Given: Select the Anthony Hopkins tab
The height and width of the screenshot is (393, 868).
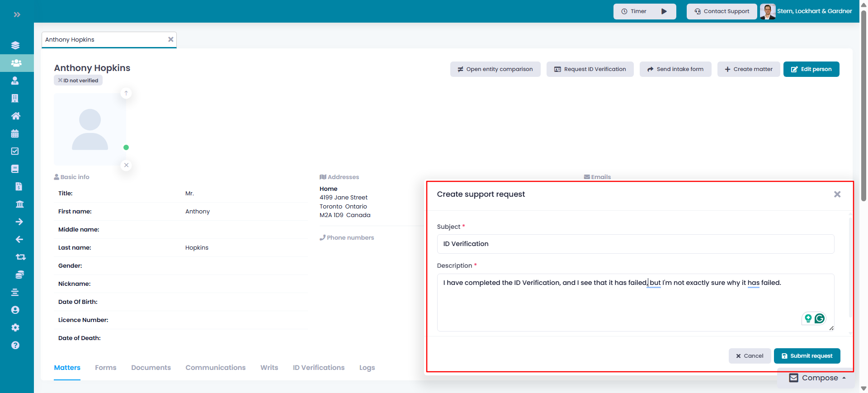Looking at the screenshot, I should coord(109,40).
